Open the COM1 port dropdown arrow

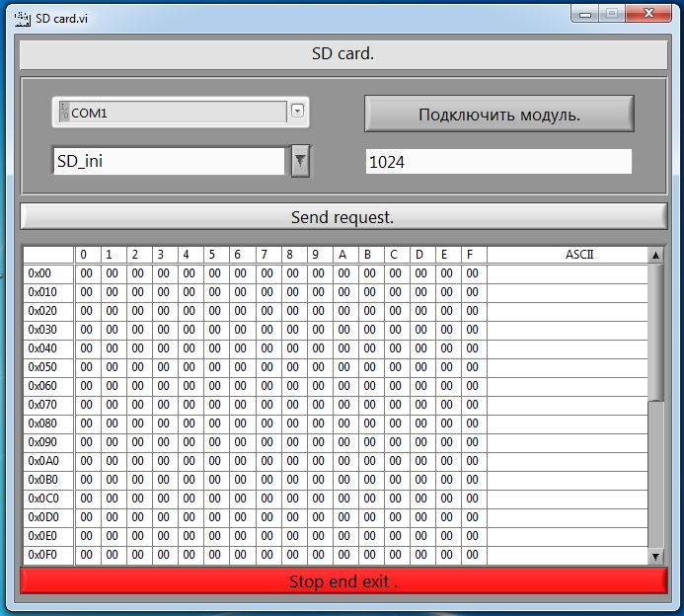tap(297, 112)
